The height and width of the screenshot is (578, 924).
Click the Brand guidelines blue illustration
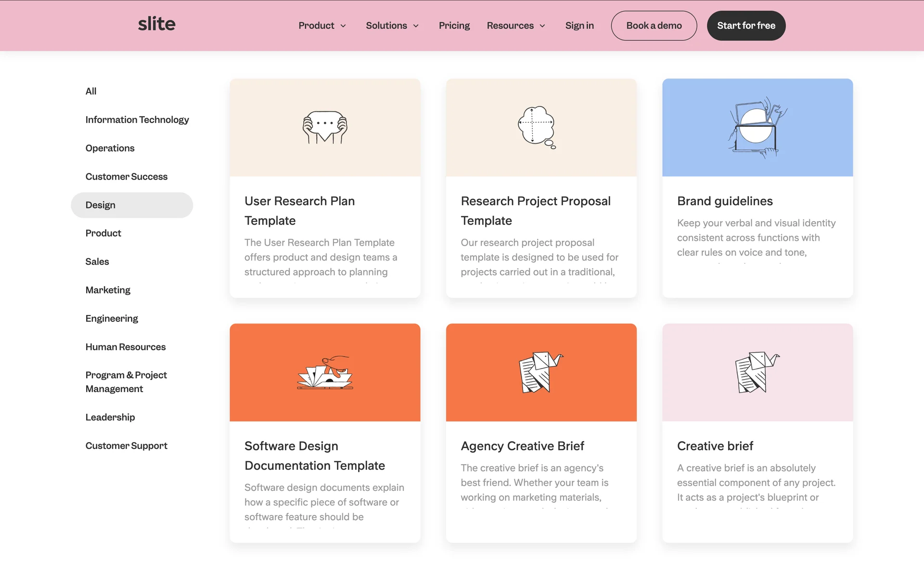point(757,127)
